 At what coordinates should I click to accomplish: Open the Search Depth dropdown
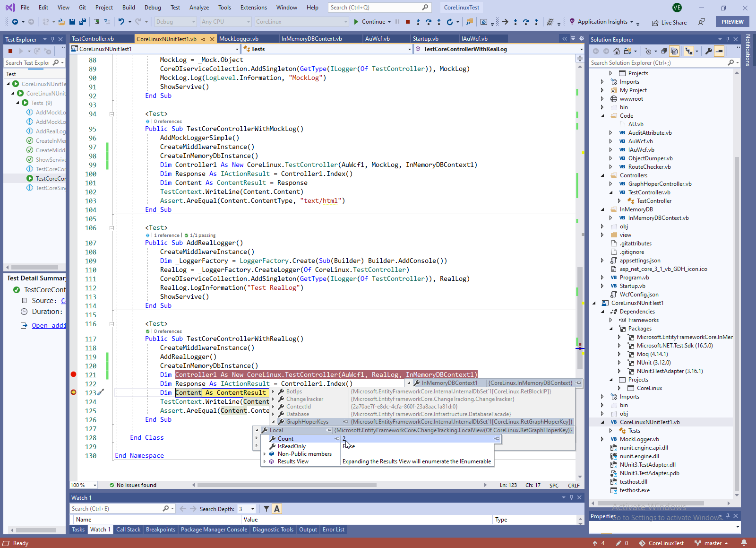point(253,509)
